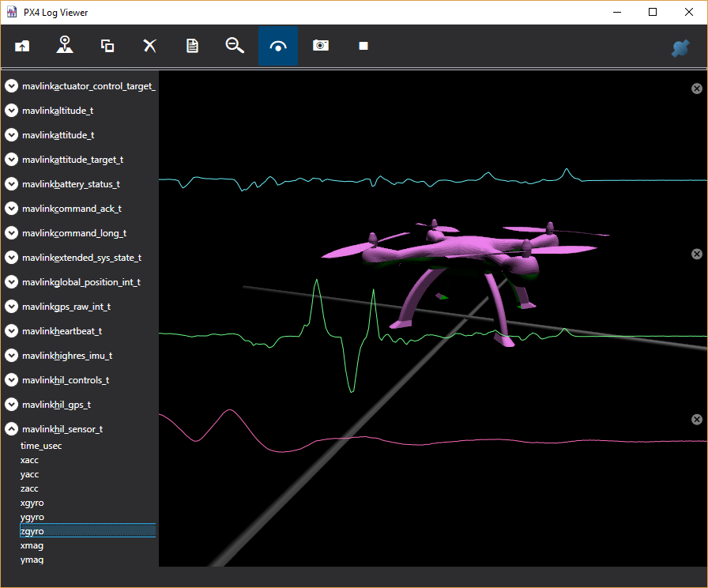Screen dimensions: 708x588
Task: Click the connection plug icon at top right
Action: (680, 48)
